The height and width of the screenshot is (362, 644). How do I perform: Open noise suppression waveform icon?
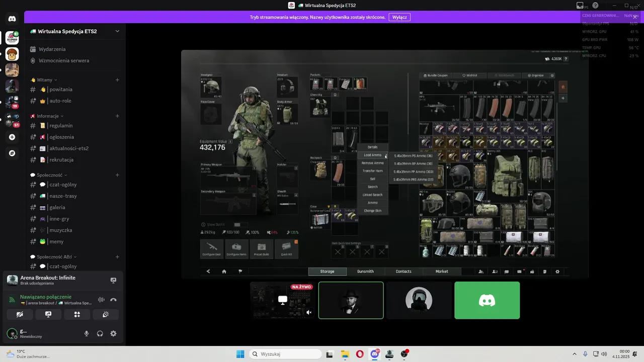point(101,300)
